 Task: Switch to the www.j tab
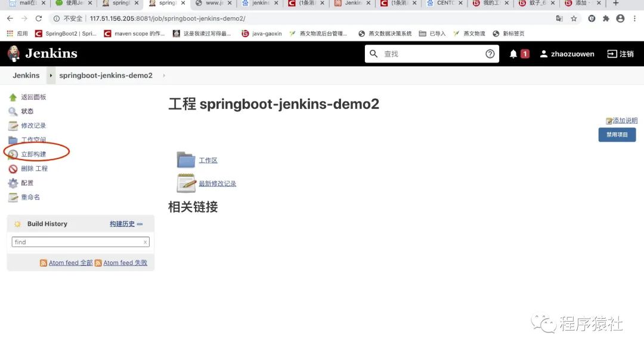(x=214, y=4)
